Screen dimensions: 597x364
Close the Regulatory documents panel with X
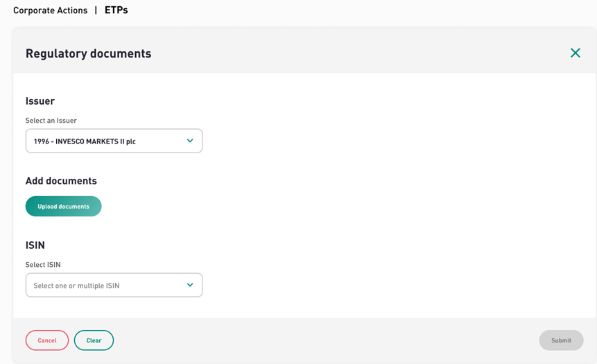(x=576, y=53)
